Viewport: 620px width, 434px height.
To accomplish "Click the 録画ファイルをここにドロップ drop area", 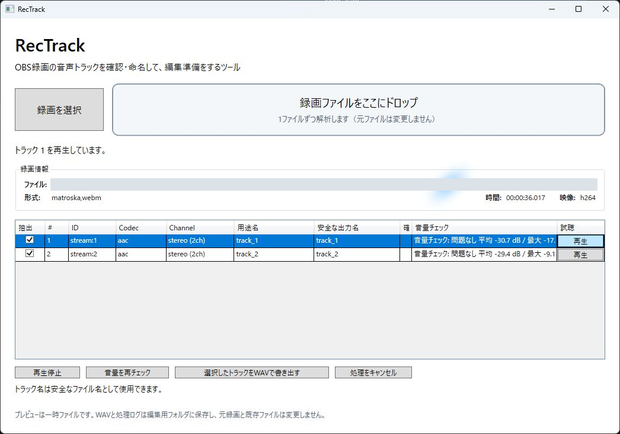I will 358,109.
